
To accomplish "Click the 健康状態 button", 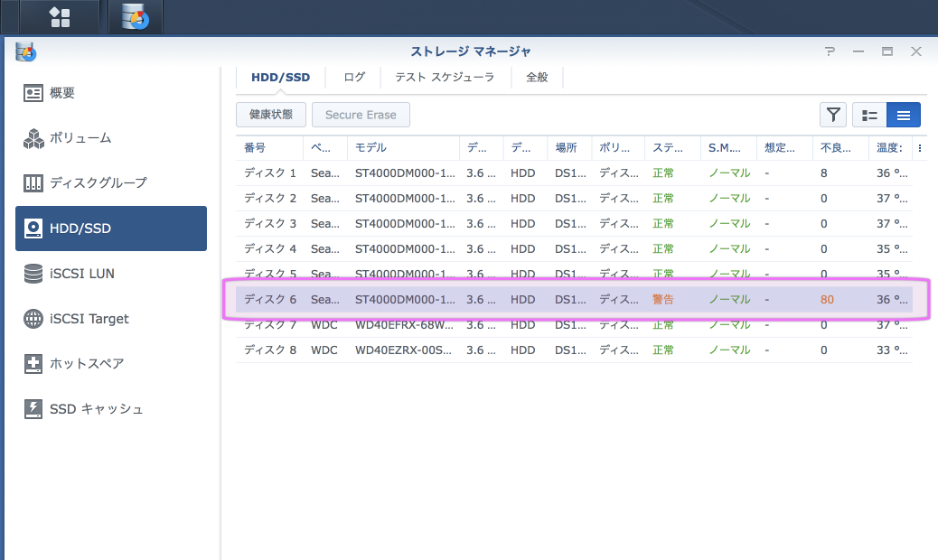I will [x=271, y=115].
